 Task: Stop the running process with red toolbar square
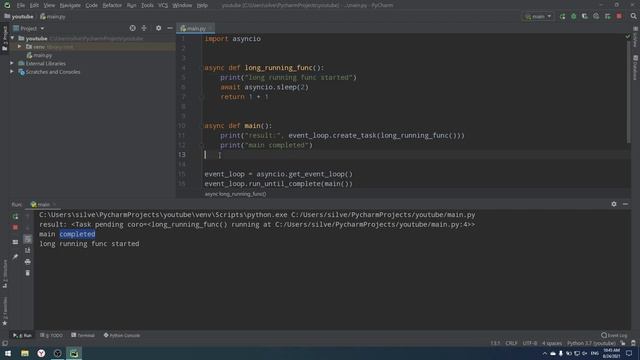click(x=619, y=16)
